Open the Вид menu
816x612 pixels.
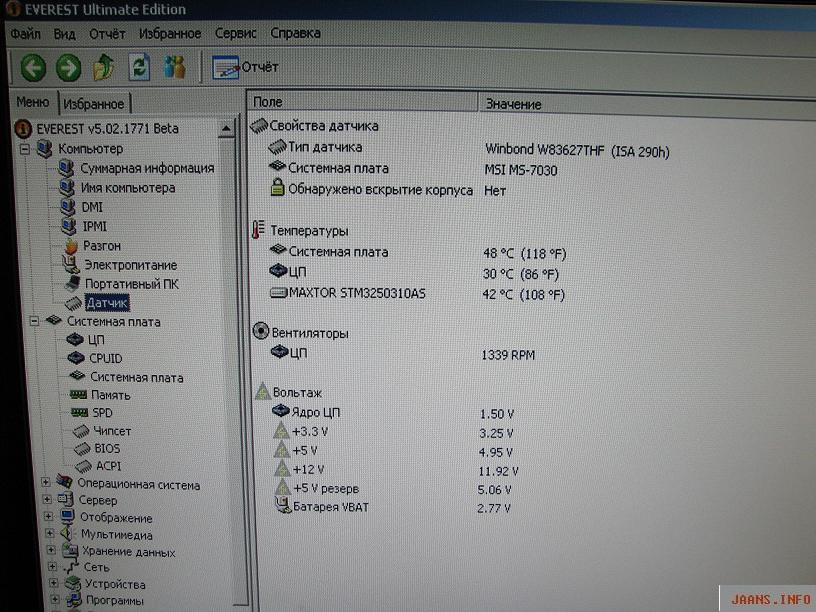pyautogui.click(x=65, y=34)
